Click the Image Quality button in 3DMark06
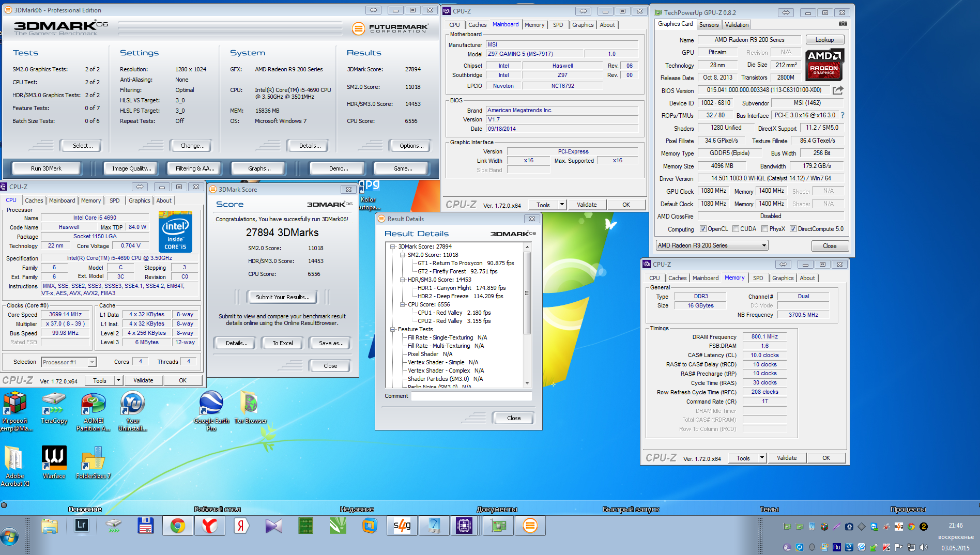The height and width of the screenshot is (555, 980). click(132, 168)
